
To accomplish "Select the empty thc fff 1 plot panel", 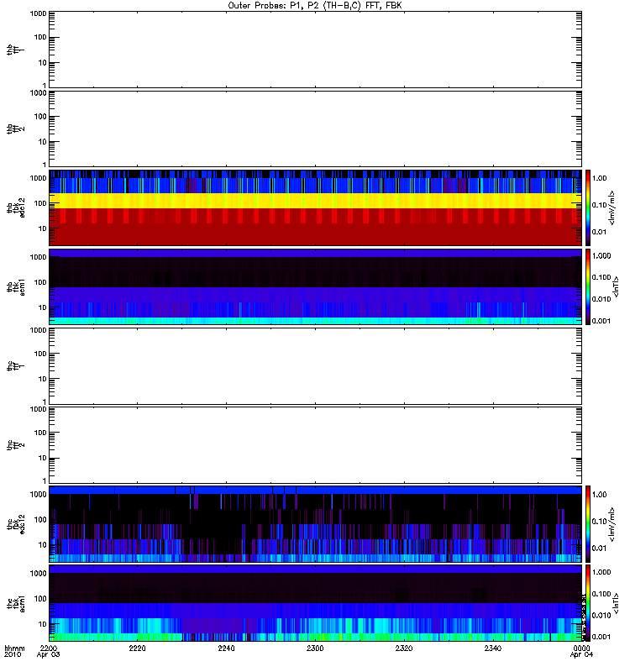I will [315, 366].
